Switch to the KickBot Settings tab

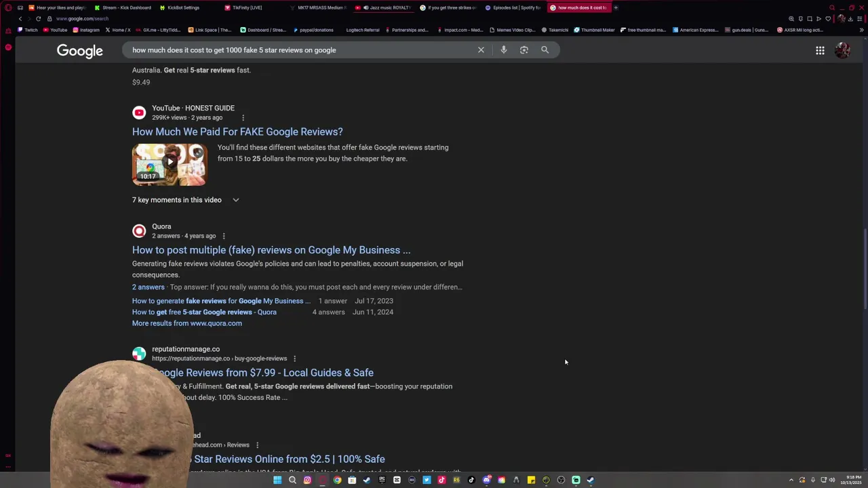pyautogui.click(x=178, y=7)
